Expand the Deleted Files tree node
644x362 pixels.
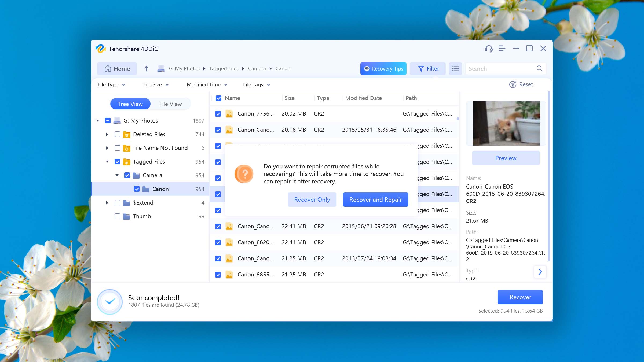click(107, 134)
